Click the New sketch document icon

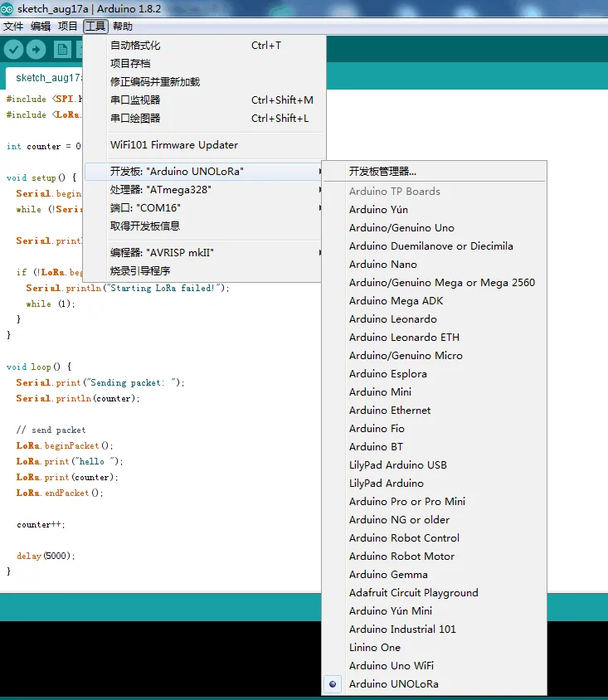point(62,49)
